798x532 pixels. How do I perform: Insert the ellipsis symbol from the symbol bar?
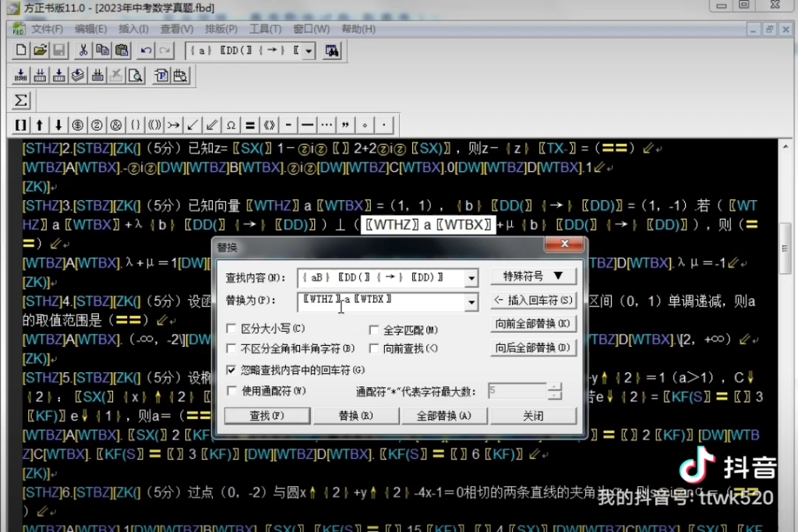pyautogui.click(x=325, y=125)
